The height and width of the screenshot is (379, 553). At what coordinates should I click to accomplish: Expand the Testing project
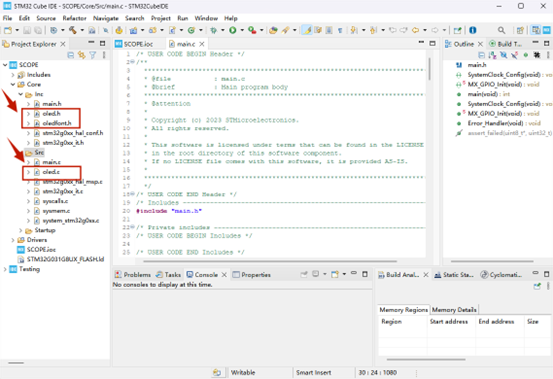5,269
